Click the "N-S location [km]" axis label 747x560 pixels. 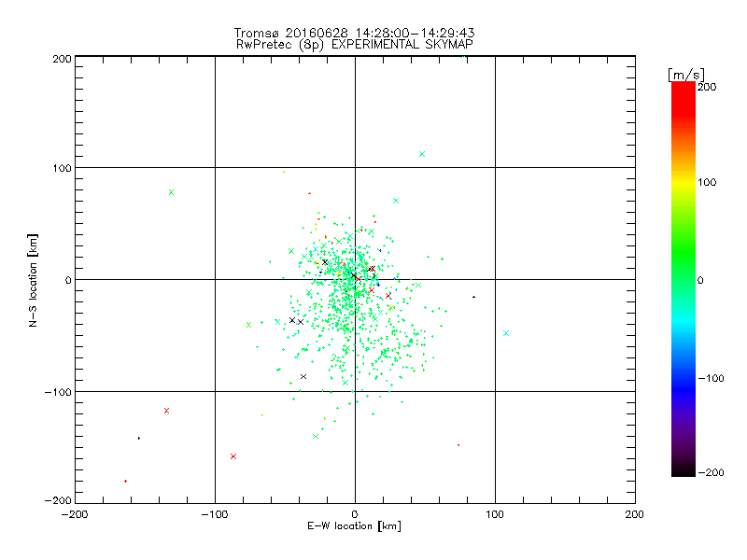coord(33,280)
